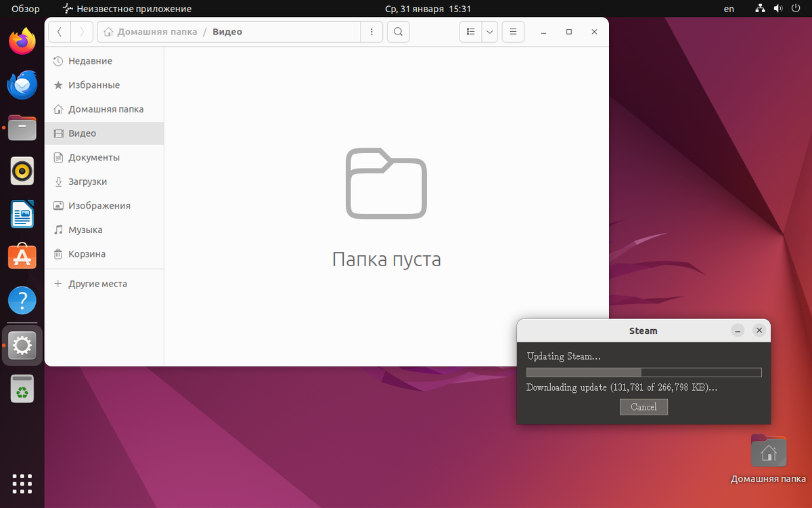Open the hamburger menu in Files
Viewport: 812px width, 508px height.
click(x=513, y=31)
